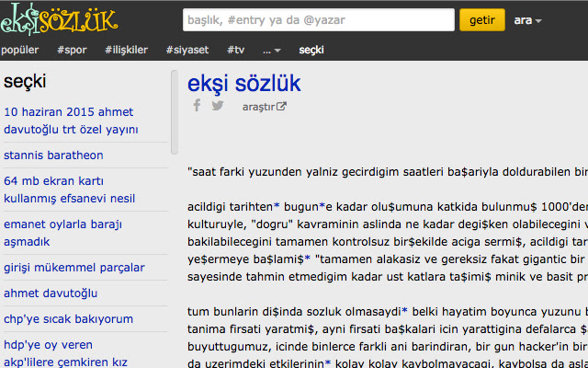Open the #spor channel
The height and width of the screenshot is (368, 588).
tap(72, 50)
